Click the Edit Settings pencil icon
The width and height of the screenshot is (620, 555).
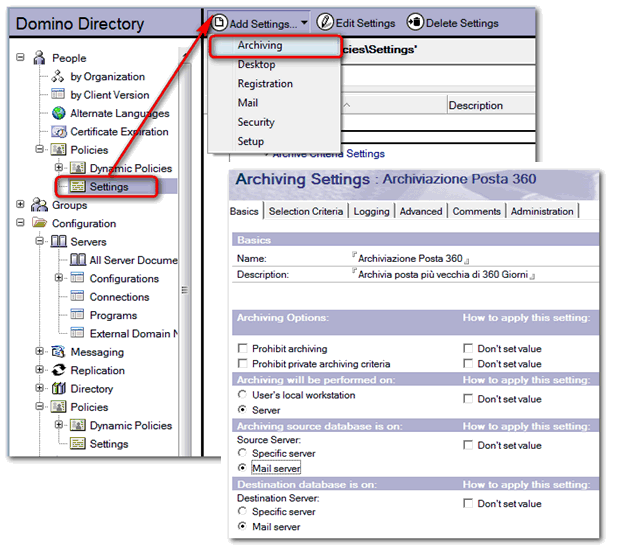[x=325, y=22]
